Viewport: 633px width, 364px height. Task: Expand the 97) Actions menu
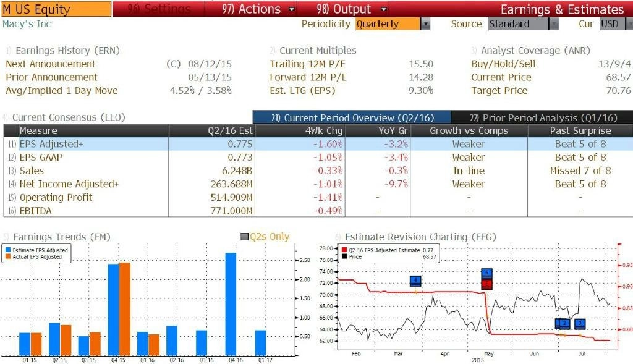pos(258,9)
